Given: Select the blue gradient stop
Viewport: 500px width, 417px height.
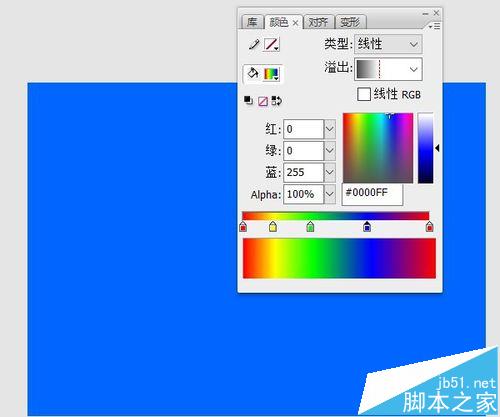Looking at the screenshot, I should click(x=367, y=227).
